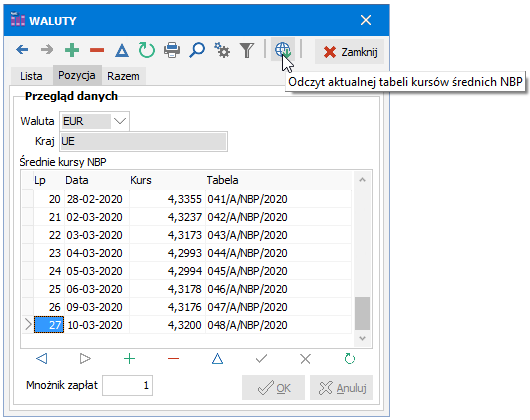Open the Razem tab
The width and height of the screenshot is (530, 420).
(x=123, y=76)
